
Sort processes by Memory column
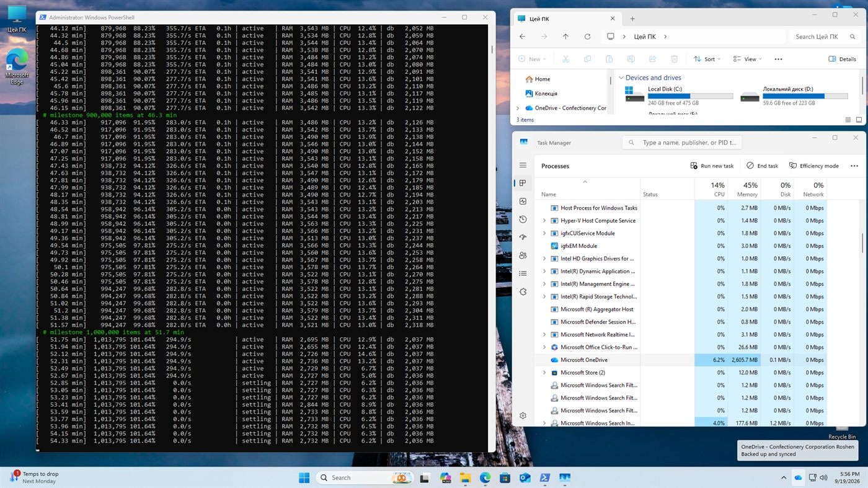(744, 189)
